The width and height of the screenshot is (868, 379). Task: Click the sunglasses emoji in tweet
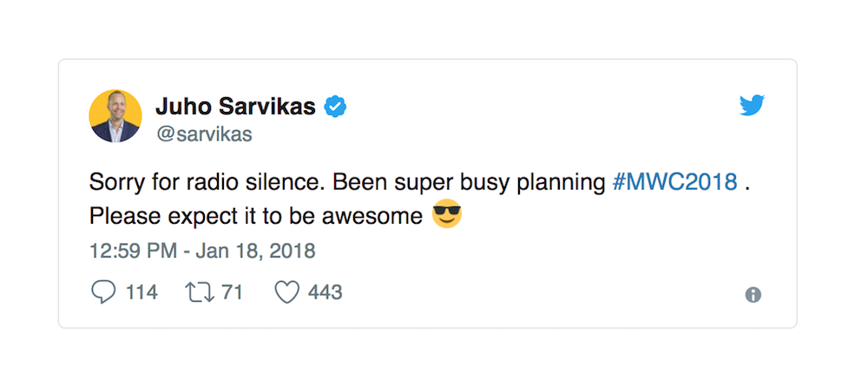(x=447, y=214)
